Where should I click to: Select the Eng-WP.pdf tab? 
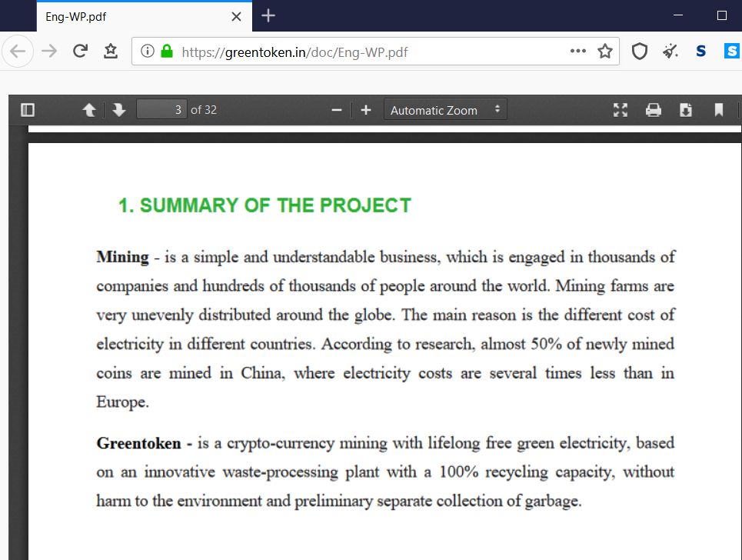(145, 17)
